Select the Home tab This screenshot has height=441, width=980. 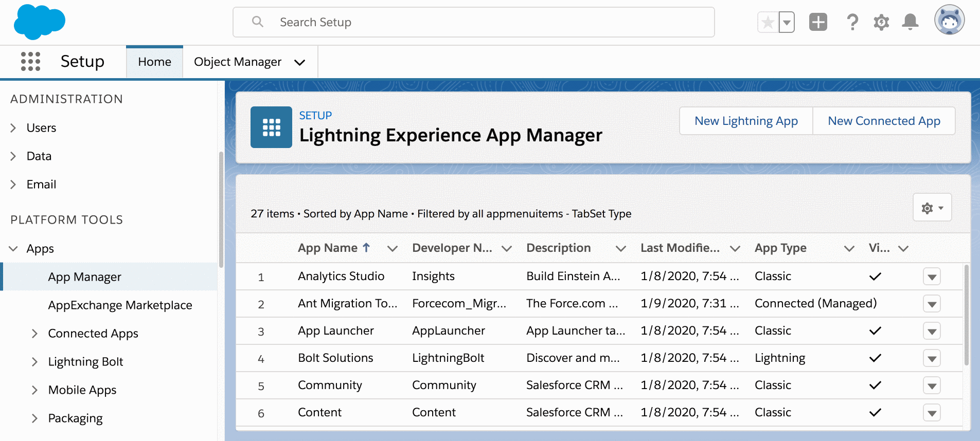click(154, 62)
